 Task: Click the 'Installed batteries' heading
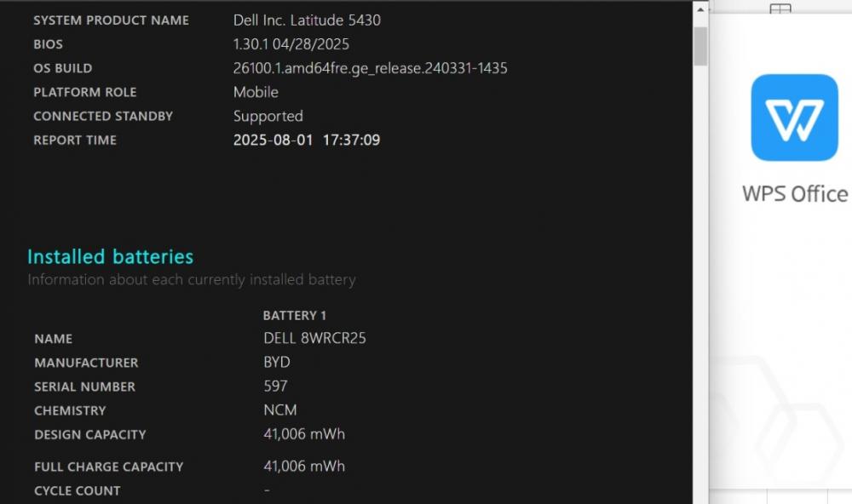[x=110, y=256]
